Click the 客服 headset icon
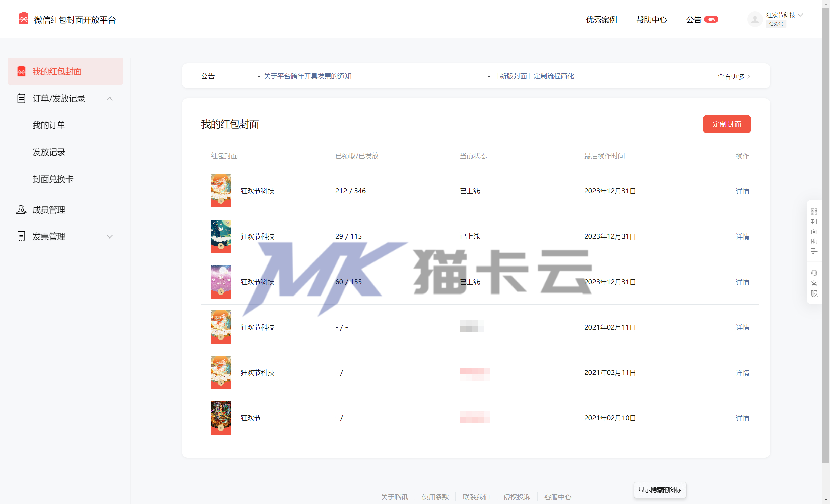This screenshot has width=830, height=504. click(814, 273)
